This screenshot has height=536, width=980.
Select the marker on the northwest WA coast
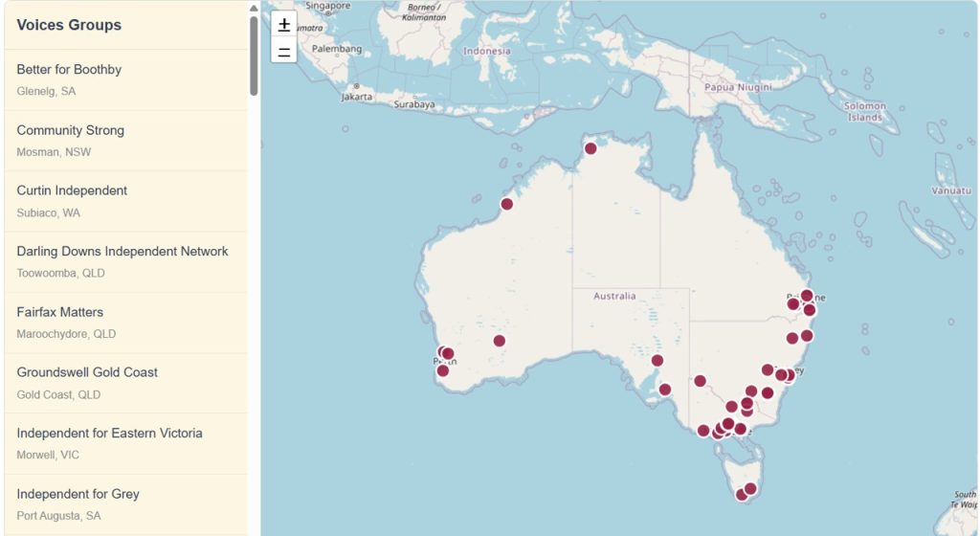(507, 204)
